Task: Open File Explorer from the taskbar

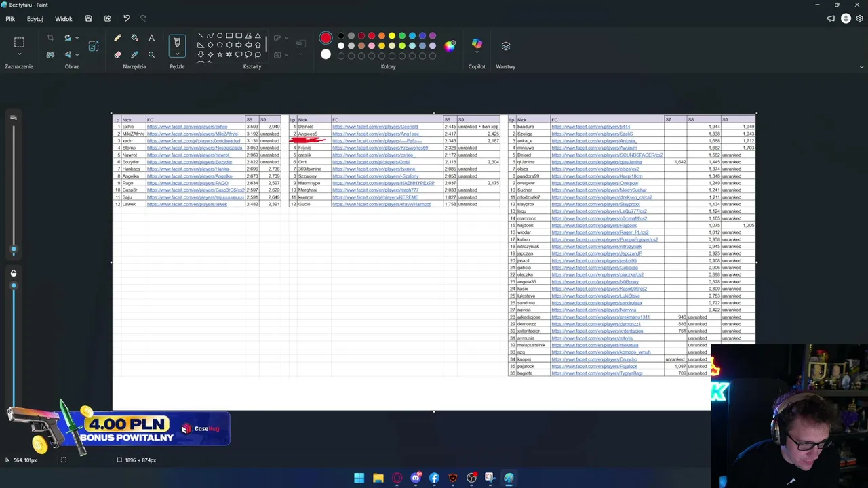Action: coord(378,478)
